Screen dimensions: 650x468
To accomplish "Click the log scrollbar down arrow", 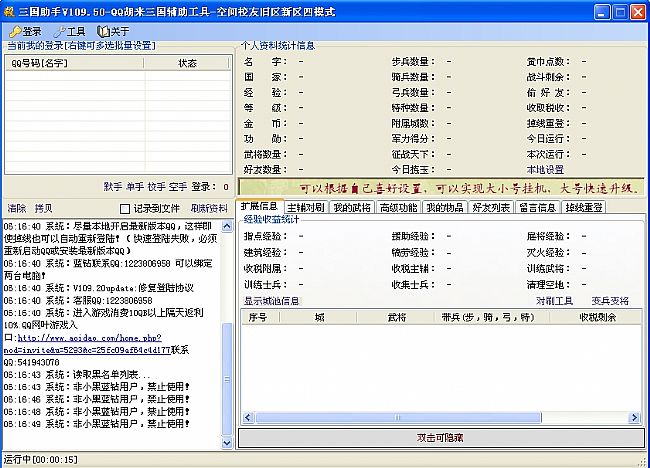I will 227,443.
